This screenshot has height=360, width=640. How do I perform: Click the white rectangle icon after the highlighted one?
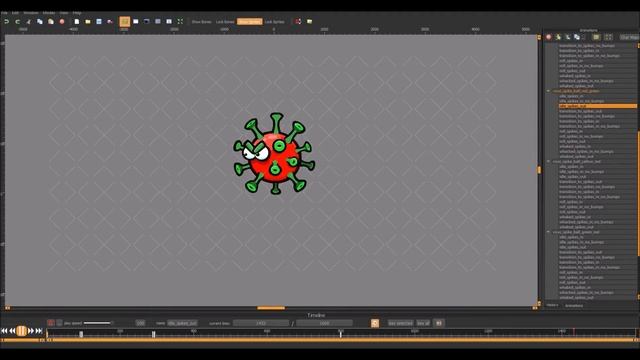(x=136, y=21)
